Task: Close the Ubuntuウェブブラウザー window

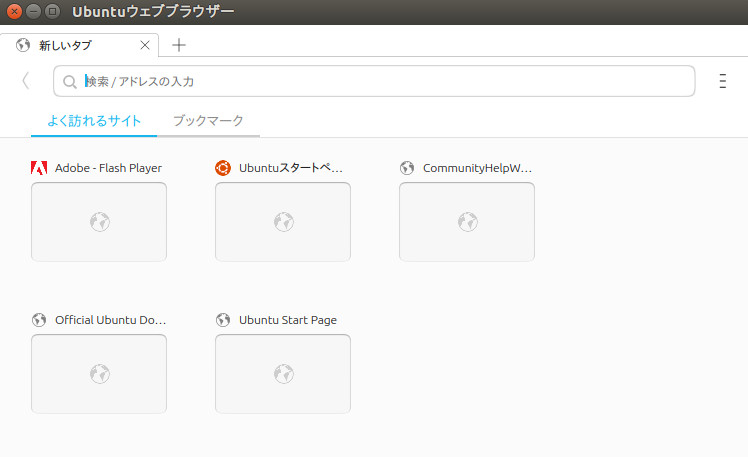Action: point(14,11)
